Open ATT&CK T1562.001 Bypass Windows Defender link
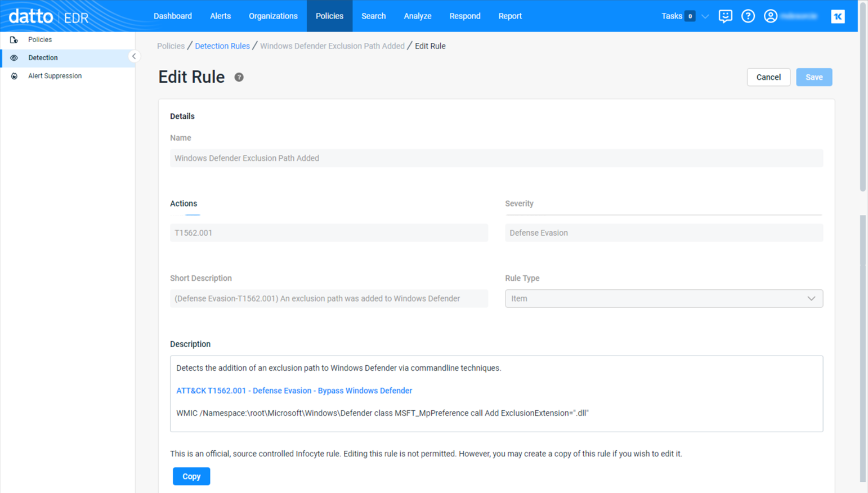The height and width of the screenshot is (493, 868). click(294, 391)
